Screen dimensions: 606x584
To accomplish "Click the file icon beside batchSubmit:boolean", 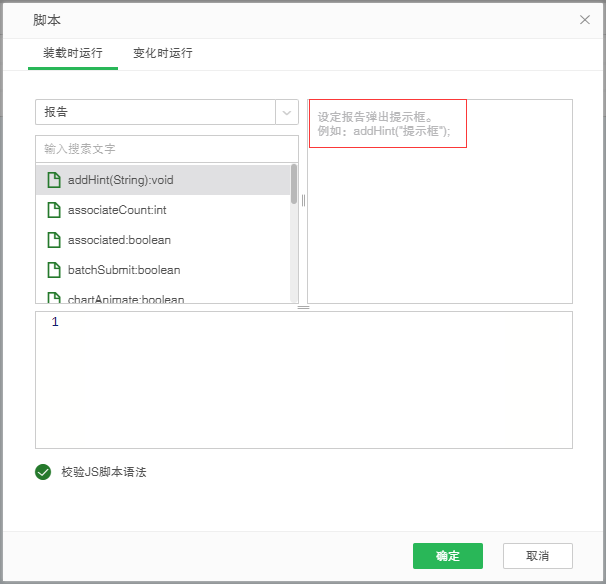I will click(54, 270).
